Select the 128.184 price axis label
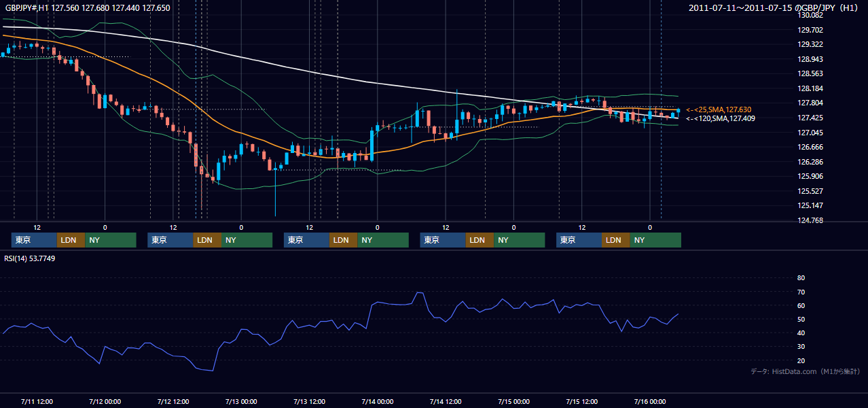The image size is (868, 408). click(810, 88)
